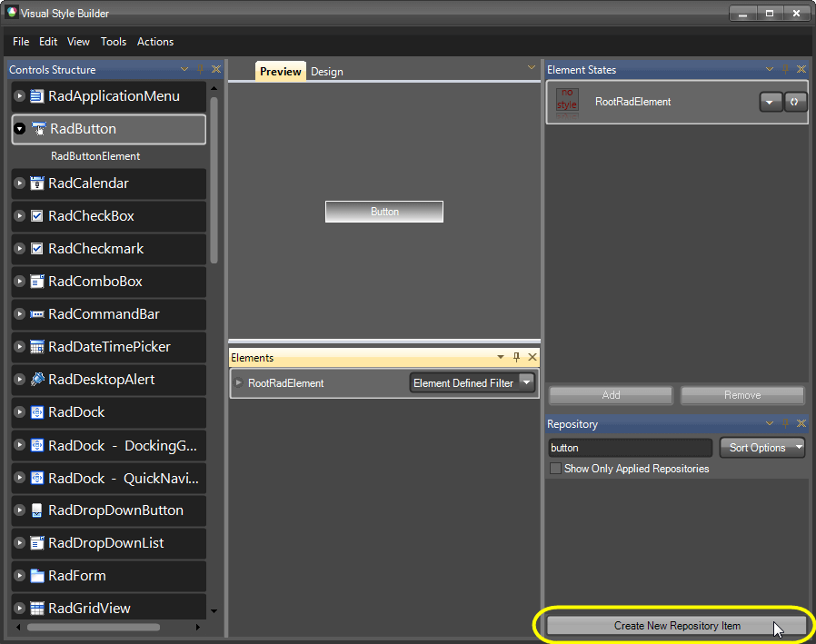816x644 pixels.
Task: Pin the Elements panel
Action: [x=516, y=357]
